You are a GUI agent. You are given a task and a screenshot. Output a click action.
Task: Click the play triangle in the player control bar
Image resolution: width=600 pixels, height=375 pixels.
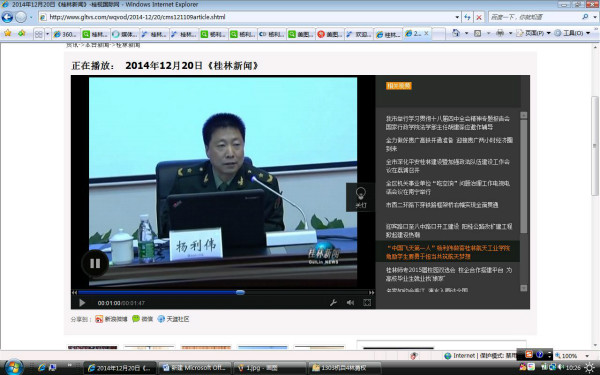point(82,303)
